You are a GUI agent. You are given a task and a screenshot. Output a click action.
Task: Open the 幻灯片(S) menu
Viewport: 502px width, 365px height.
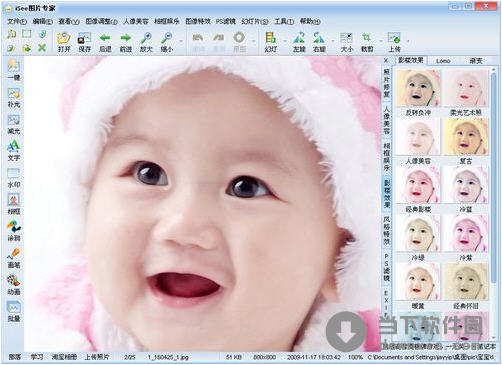click(x=255, y=21)
